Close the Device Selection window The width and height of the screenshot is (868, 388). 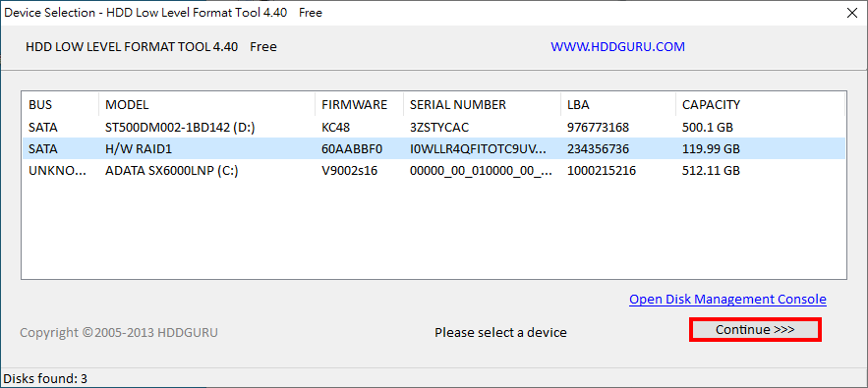pyautogui.click(x=852, y=14)
